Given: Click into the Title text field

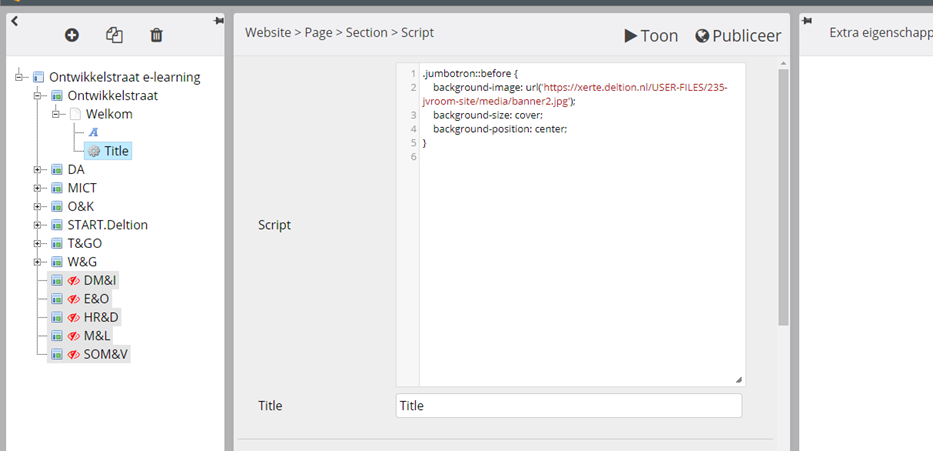Looking at the screenshot, I should pyautogui.click(x=569, y=406).
